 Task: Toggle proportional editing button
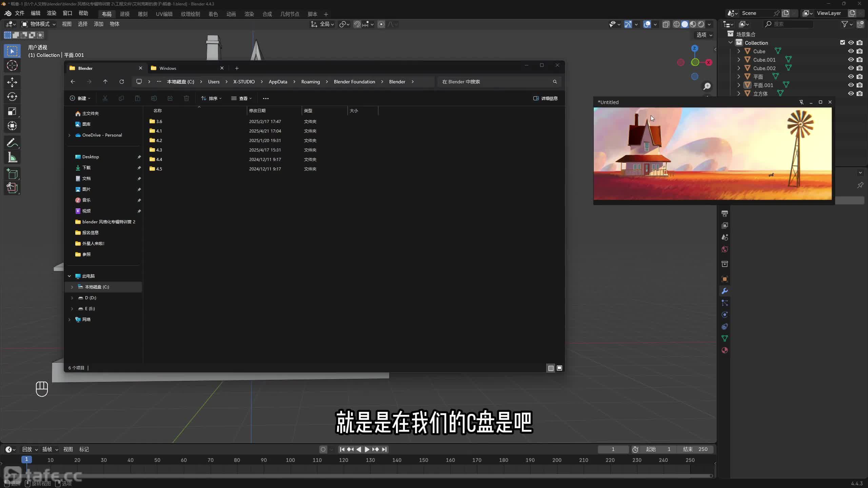(381, 24)
